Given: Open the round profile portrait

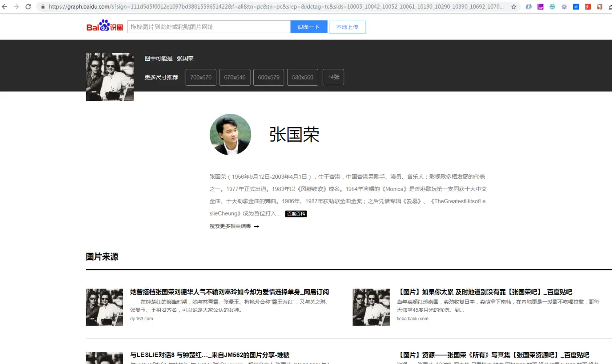Looking at the screenshot, I should (x=230, y=134).
